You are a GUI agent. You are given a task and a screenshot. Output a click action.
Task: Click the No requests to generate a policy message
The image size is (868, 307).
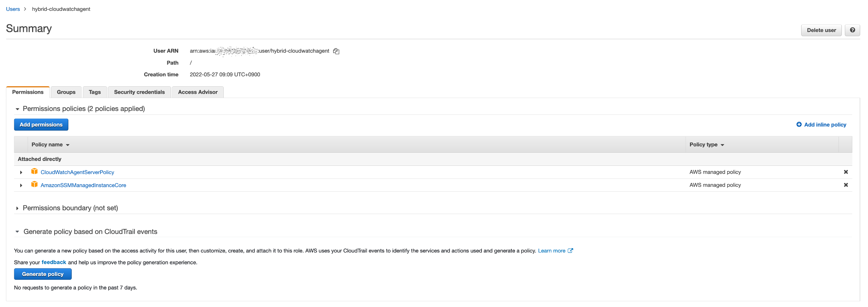click(x=75, y=288)
